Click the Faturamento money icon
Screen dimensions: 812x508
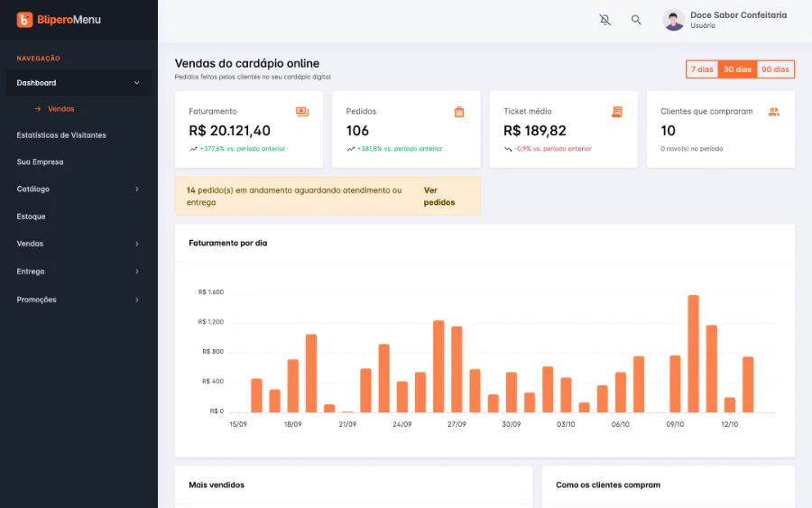[x=302, y=112]
